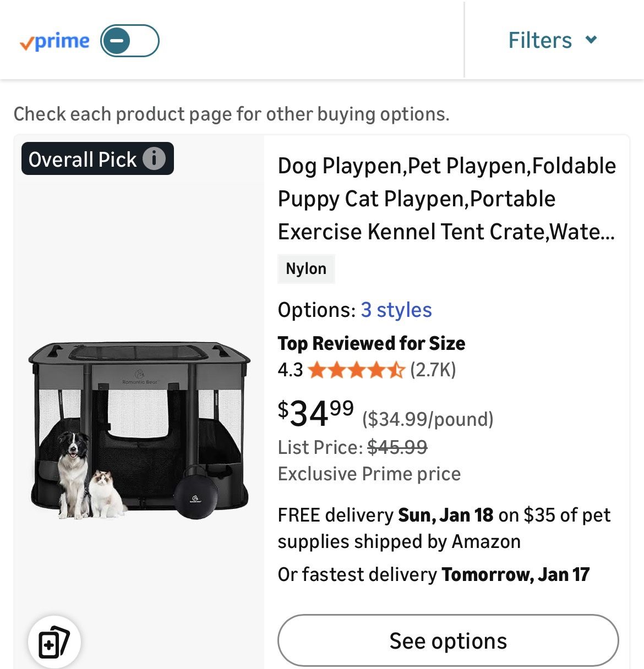Click the info icon on Overall Pick
644x669 pixels.
(154, 159)
